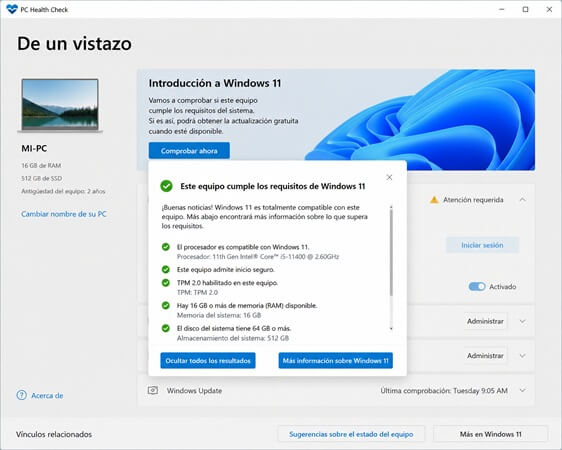Screen dimensions: 562x450
Task: Click Última comprobación Tuesday 9:05 AM text
Action: (x=444, y=391)
